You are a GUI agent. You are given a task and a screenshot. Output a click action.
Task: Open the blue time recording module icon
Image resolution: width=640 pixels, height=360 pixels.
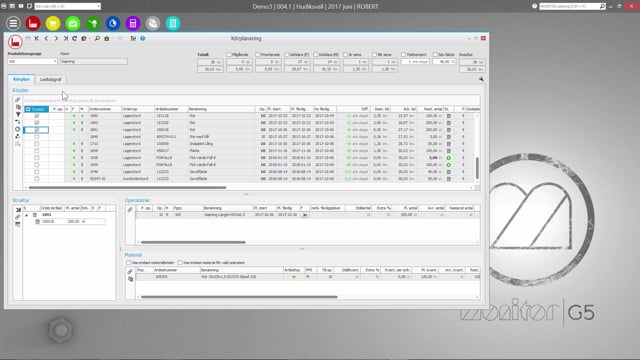(113, 23)
